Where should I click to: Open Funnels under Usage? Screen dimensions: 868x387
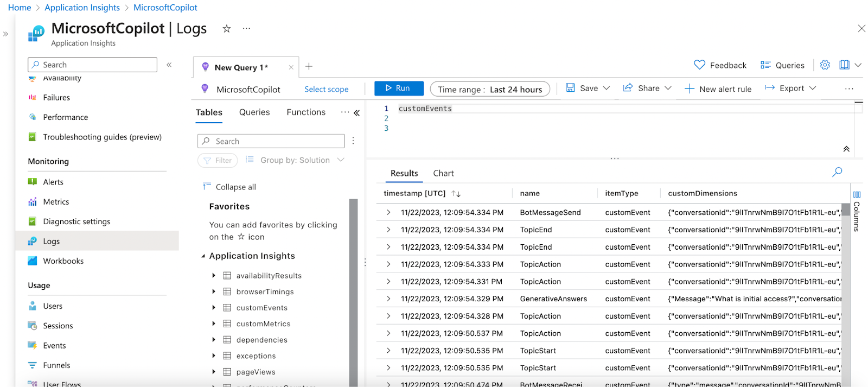pyautogui.click(x=56, y=365)
